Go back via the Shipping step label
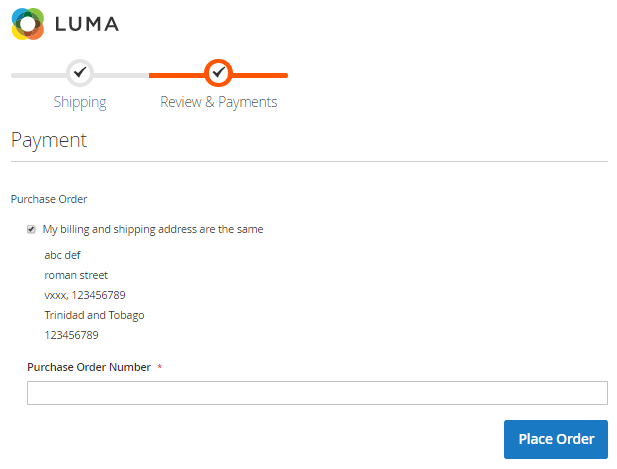 [80, 102]
